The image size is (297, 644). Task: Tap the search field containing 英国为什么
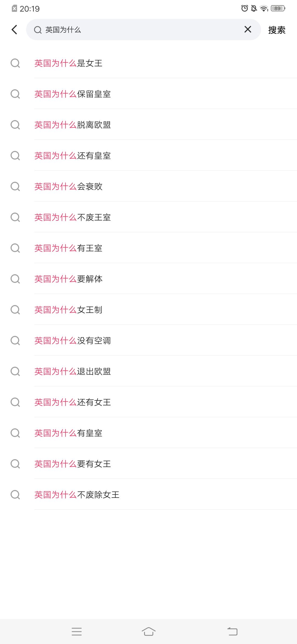point(143,30)
